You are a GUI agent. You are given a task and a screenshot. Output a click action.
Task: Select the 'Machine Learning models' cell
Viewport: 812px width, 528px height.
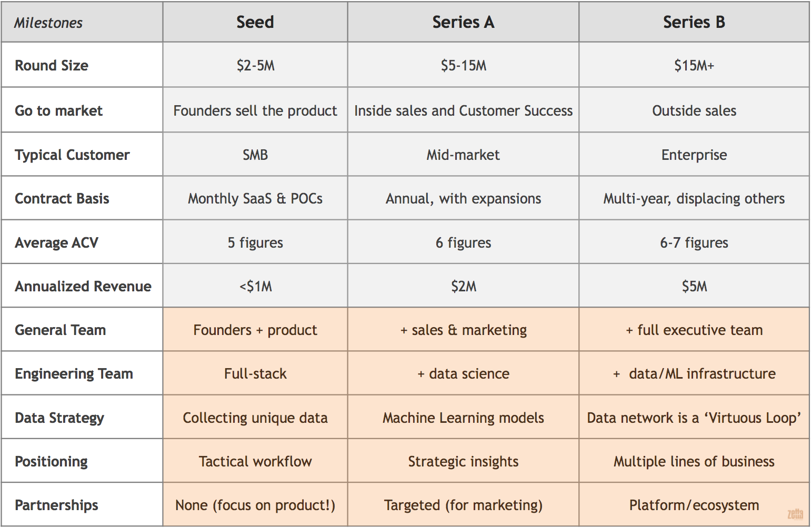pyautogui.click(x=463, y=418)
